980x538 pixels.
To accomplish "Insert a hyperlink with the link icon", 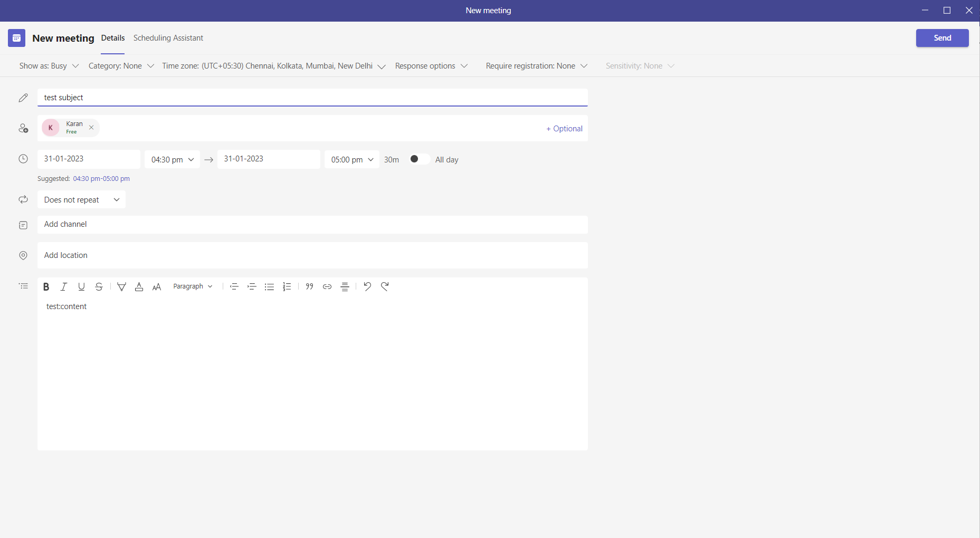I will point(327,287).
